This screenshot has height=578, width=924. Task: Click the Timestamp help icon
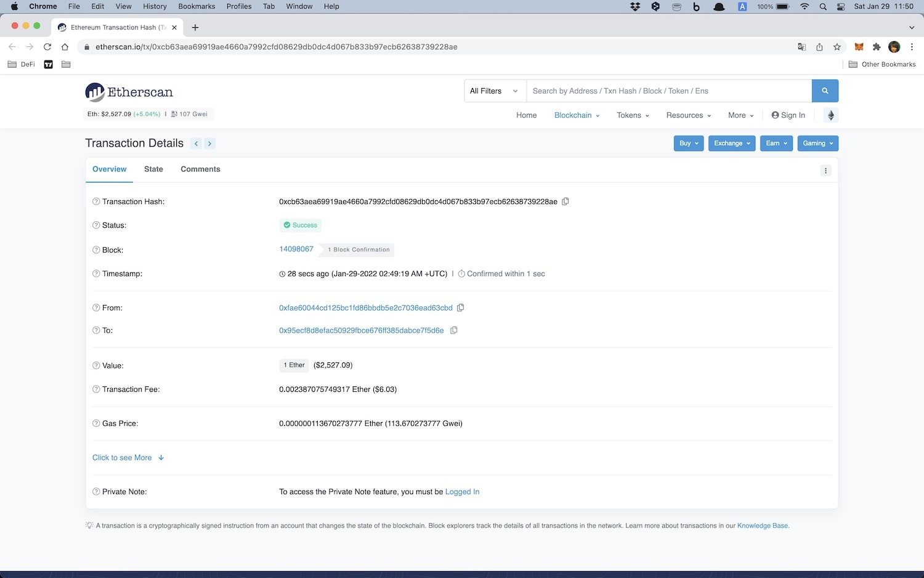96,274
